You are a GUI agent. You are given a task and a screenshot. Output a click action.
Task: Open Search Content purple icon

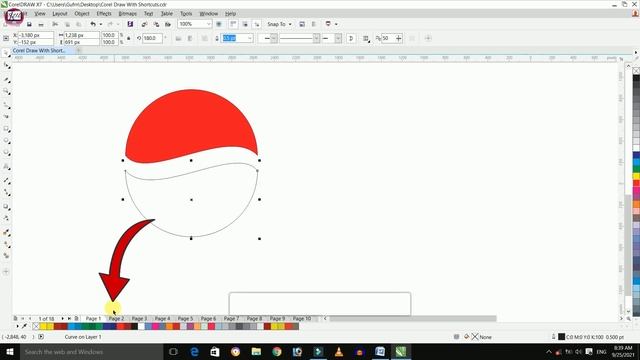coord(130,24)
